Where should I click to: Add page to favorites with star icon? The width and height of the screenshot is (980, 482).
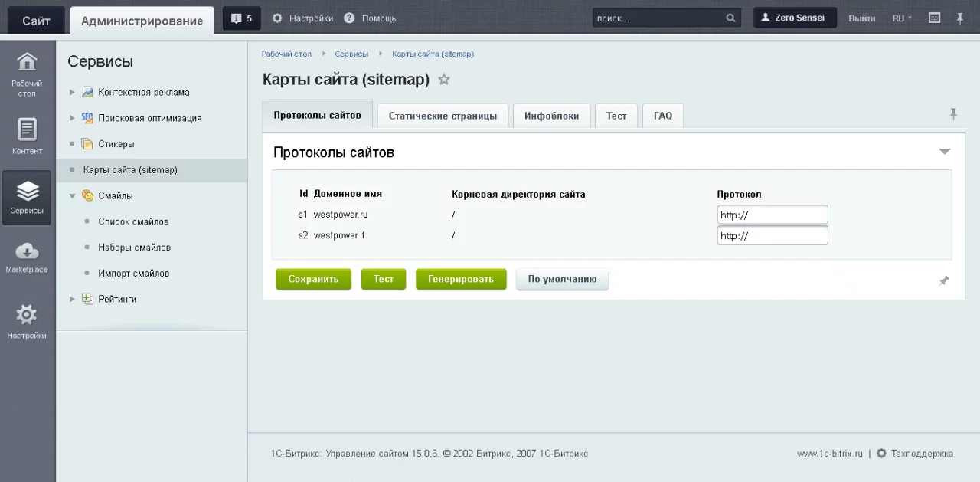coord(444,80)
